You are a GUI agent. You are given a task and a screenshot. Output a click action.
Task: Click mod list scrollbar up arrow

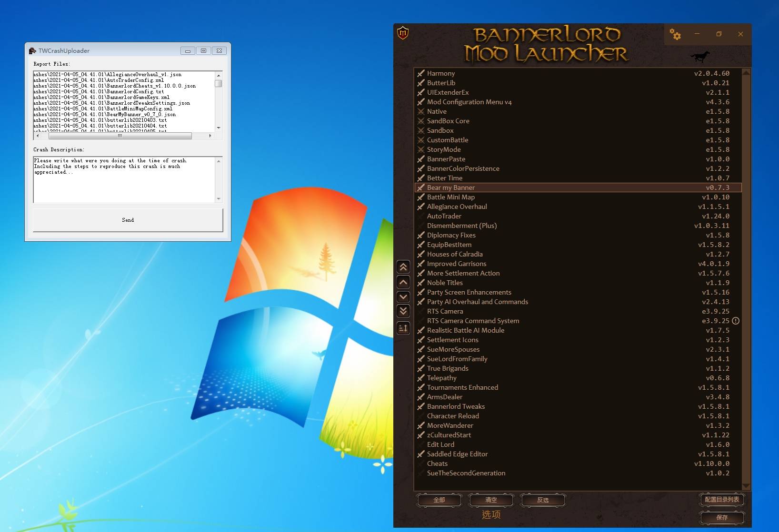746,73
